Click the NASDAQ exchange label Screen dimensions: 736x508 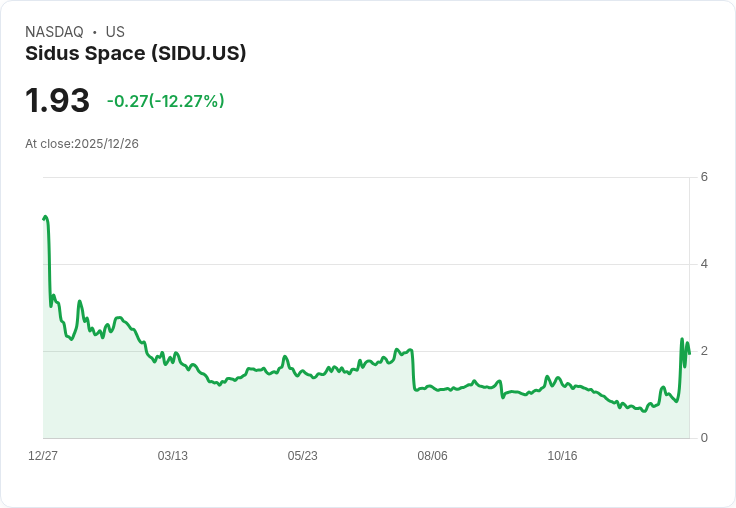point(54,32)
